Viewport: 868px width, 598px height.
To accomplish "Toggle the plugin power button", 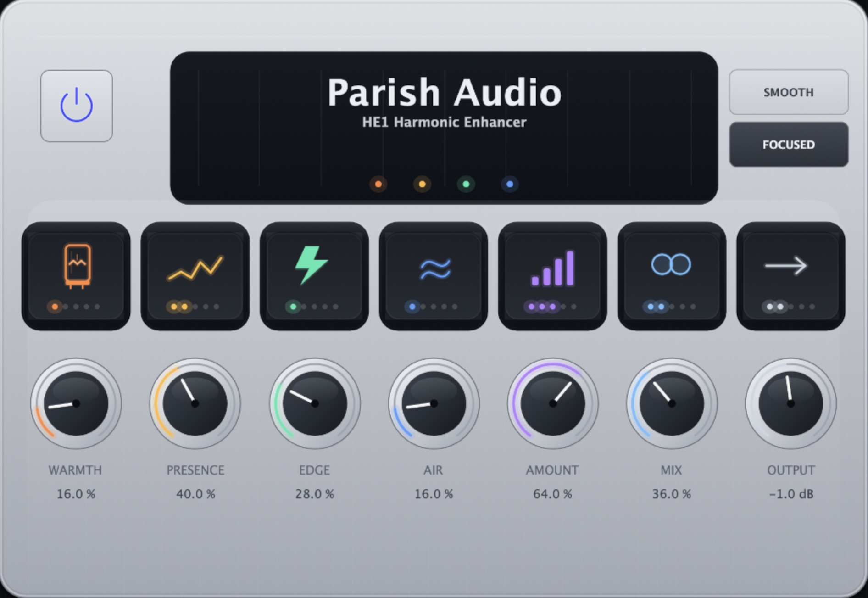I will click(77, 106).
